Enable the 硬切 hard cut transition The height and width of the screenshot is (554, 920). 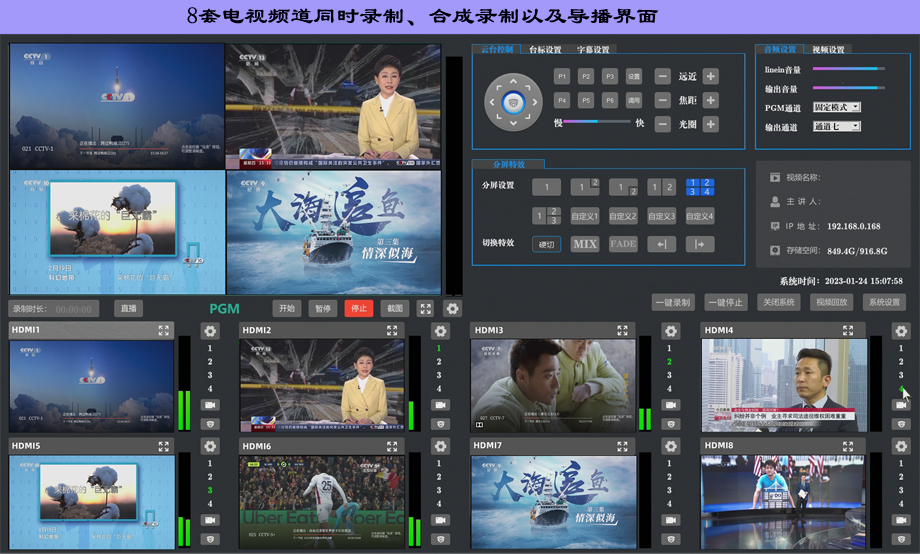pyautogui.click(x=546, y=244)
